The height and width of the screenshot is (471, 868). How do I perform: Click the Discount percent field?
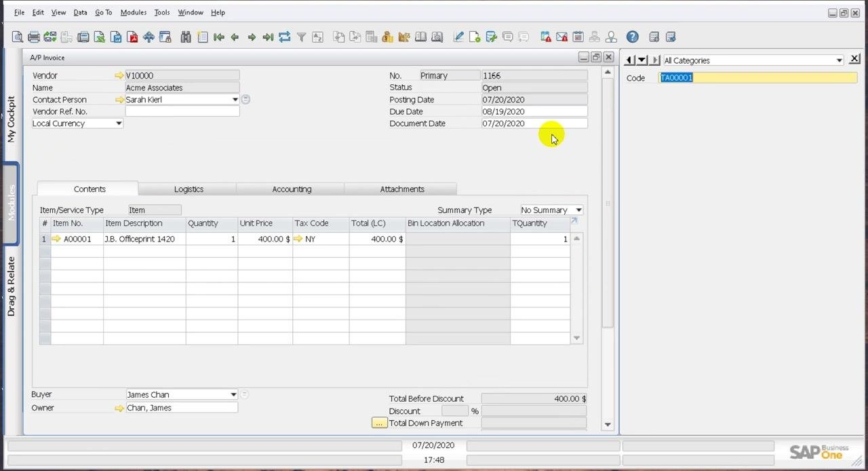tap(455, 411)
